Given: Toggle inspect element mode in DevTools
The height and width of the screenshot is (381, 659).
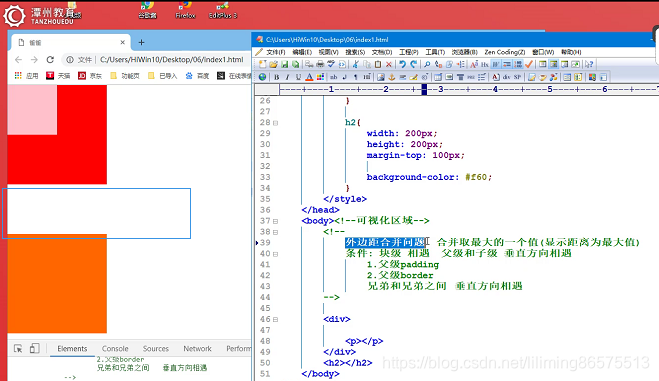Looking at the screenshot, I should (18, 348).
